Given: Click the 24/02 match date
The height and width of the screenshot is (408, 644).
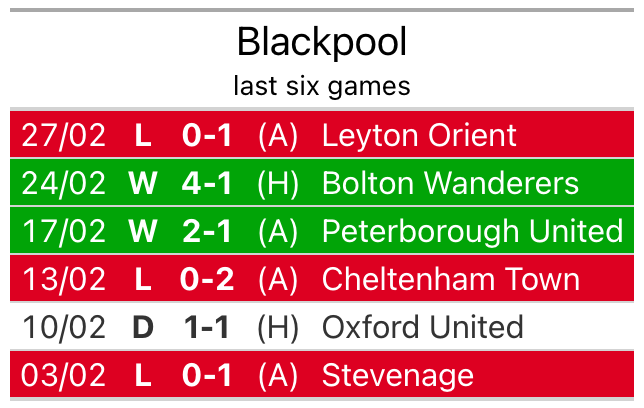Looking at the screenshot, I should 63,183.
